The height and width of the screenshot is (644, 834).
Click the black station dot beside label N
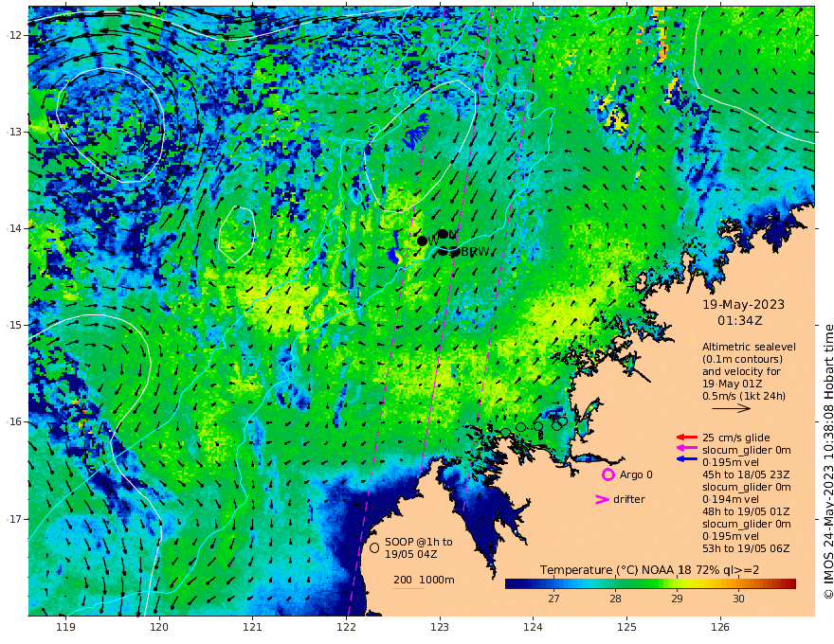(x=443, y=234)
